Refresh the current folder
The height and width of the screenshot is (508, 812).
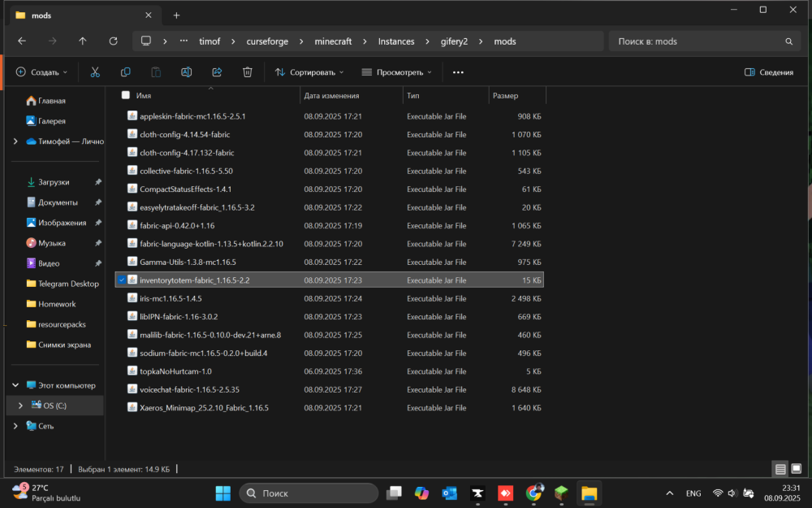(114, 41)
